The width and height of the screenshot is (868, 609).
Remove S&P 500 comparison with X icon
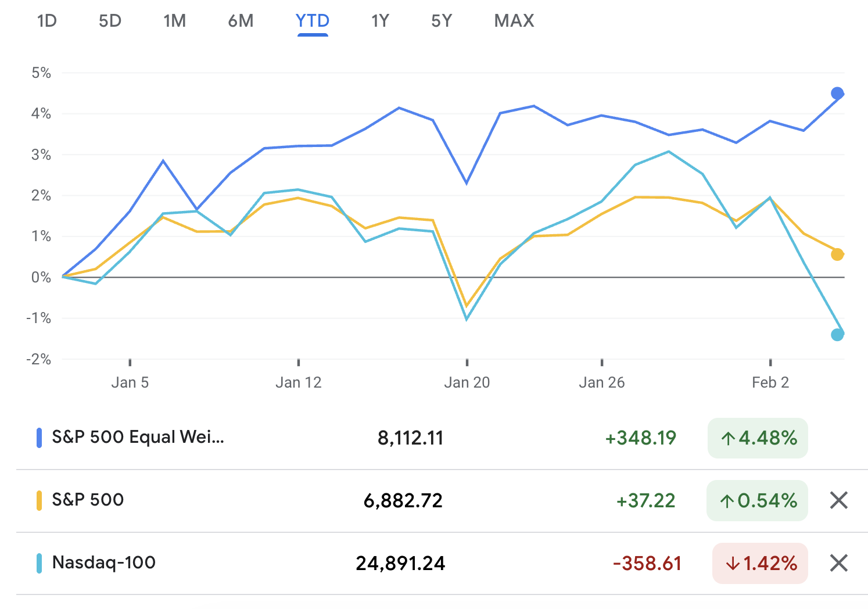pos(838,500)
